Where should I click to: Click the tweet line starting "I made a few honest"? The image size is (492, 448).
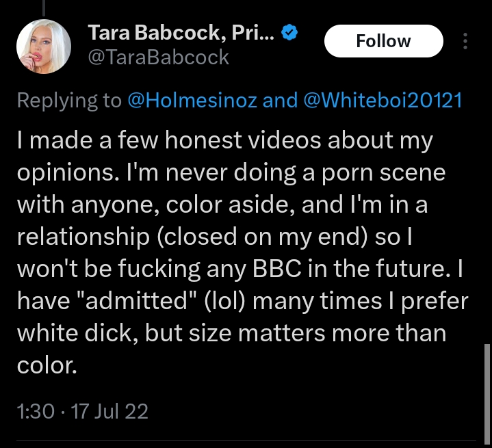(x=224, y=141)
